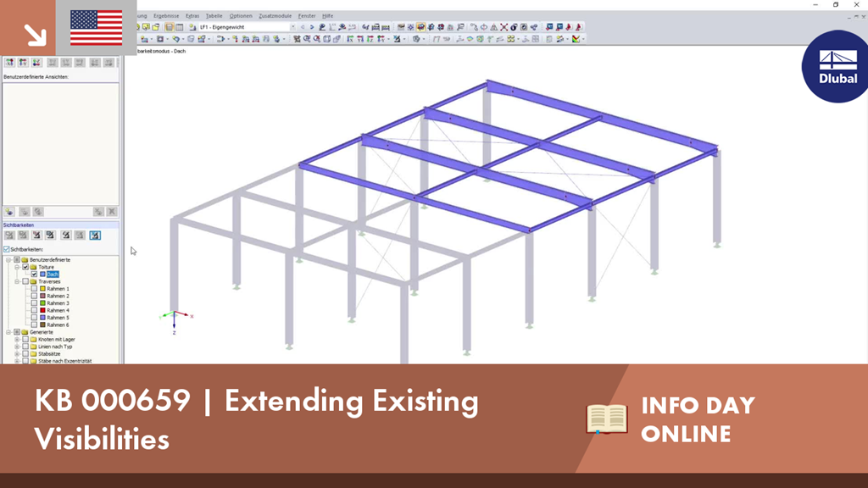Click the warning triangle toolbar icon

(494, 27)
